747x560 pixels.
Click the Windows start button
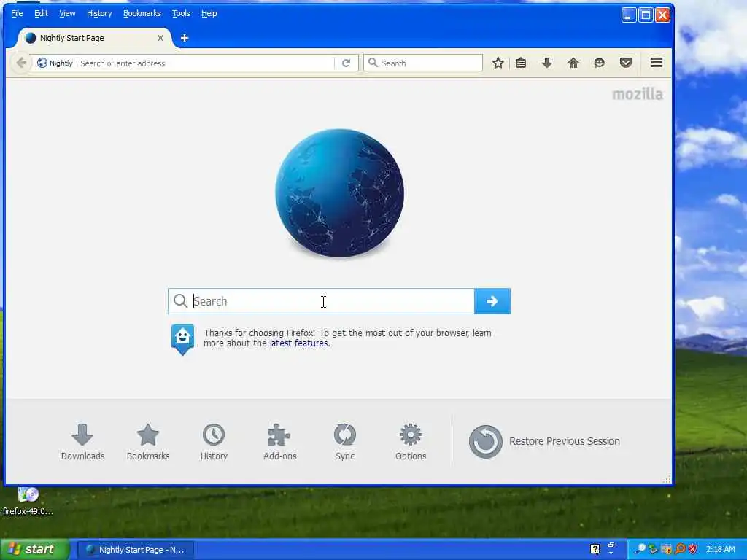click(x=35, y=549)
